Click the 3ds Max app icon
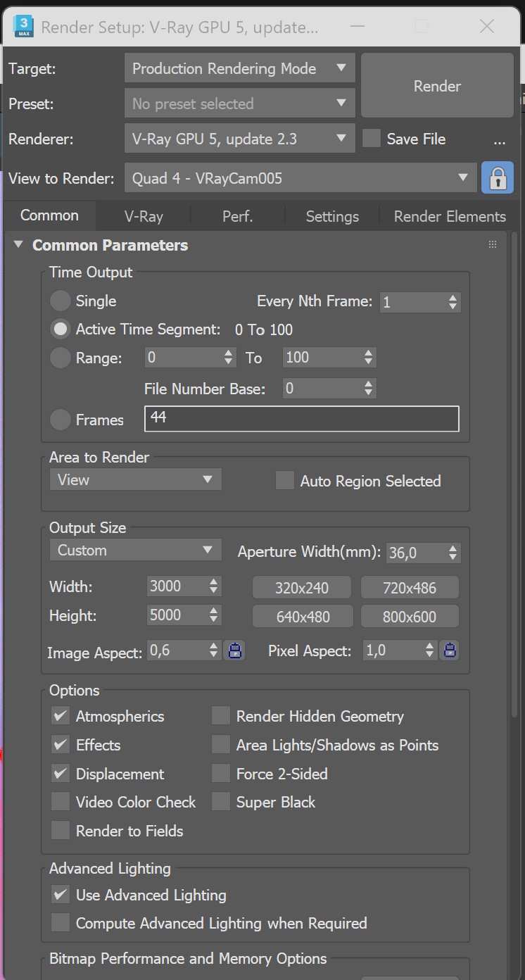 click(23, 27)
